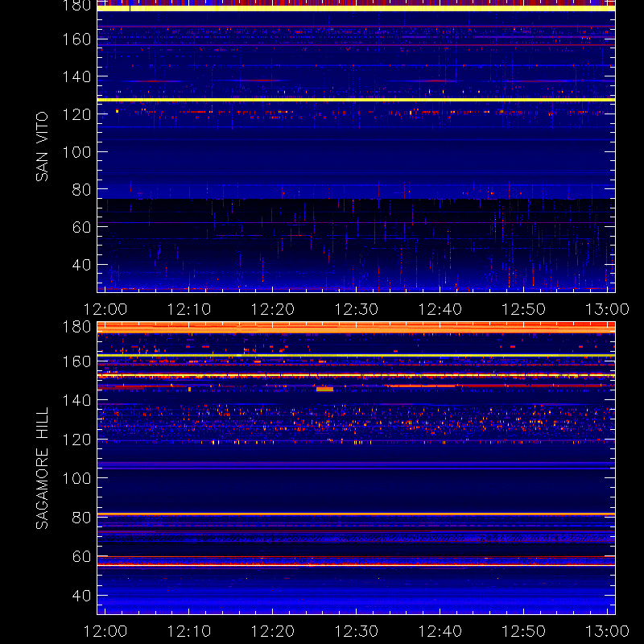Click the orange band at 80 in SAGAMORE HILL
Image resolution: width=644 pixels, height=644 pixels.
[356, 514]
